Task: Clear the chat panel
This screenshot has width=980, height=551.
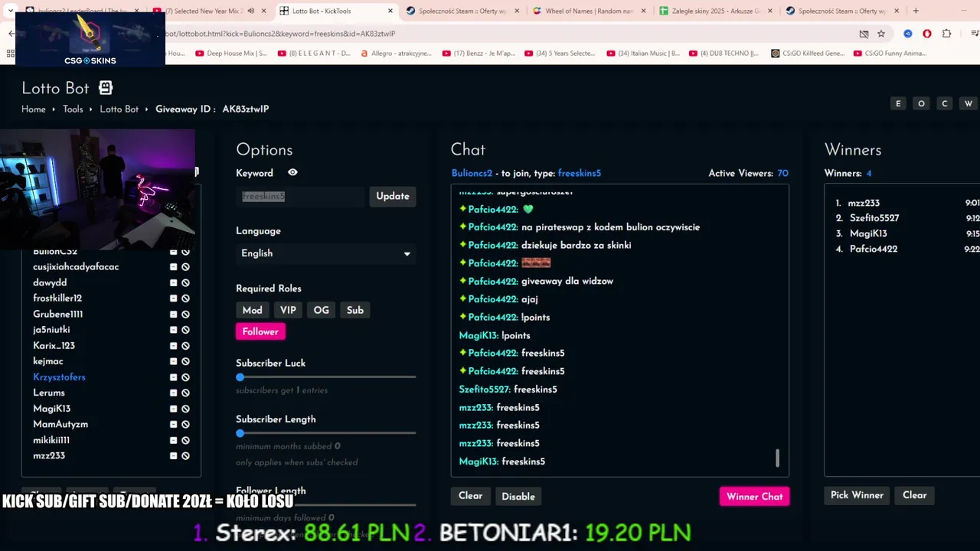Action: (x=470, y=496)
